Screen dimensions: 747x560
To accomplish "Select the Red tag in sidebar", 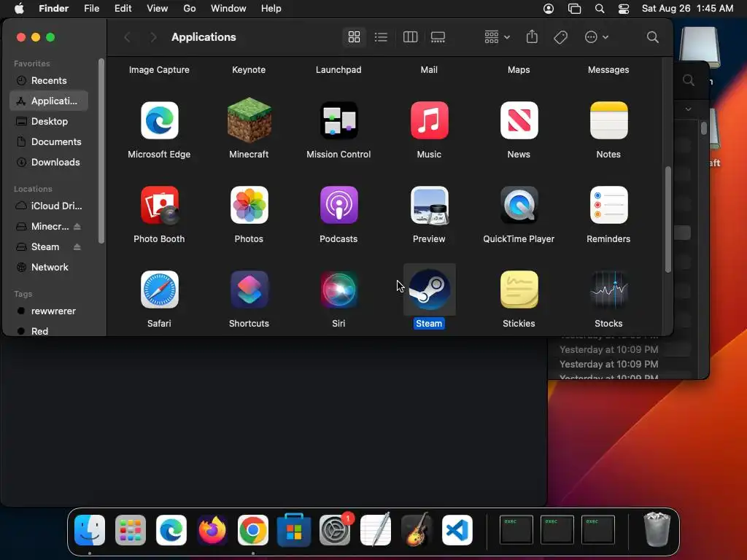I will pos(49,331).
